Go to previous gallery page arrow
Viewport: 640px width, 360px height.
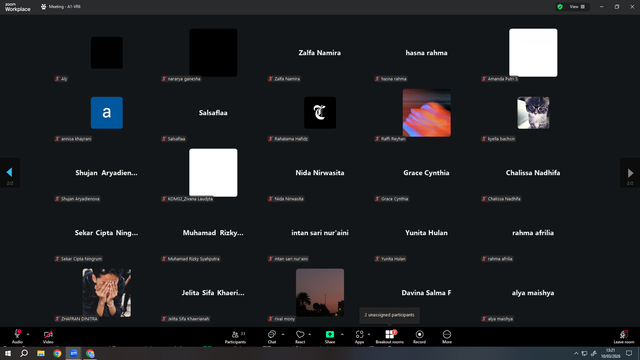coord(9,173)
